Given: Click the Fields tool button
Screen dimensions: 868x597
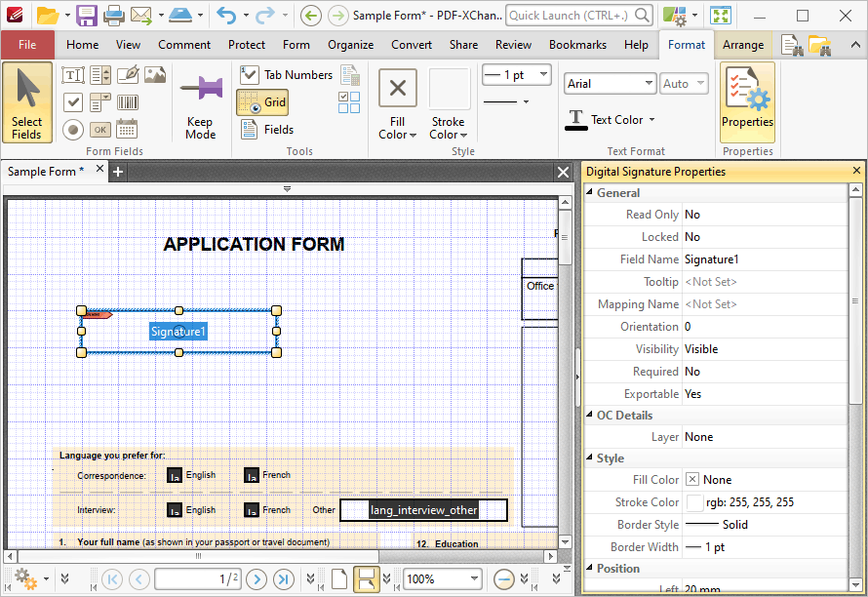Looking at the screenshot, I should click(267, 130).
